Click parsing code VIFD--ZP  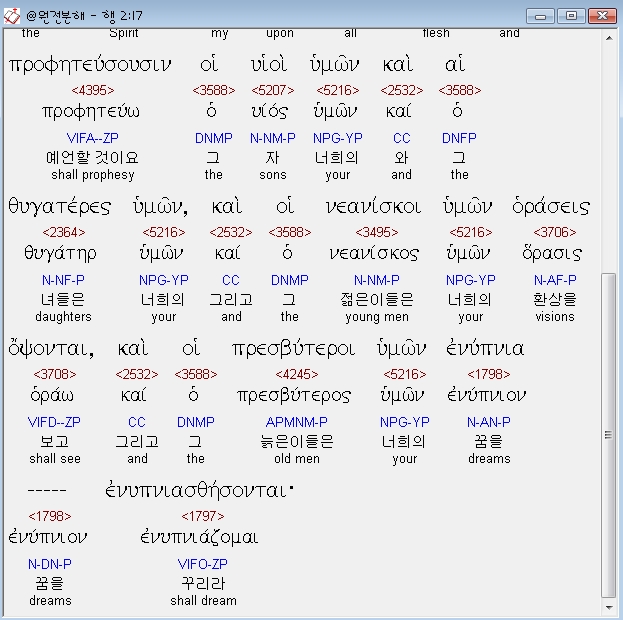[x=54, y=422]
